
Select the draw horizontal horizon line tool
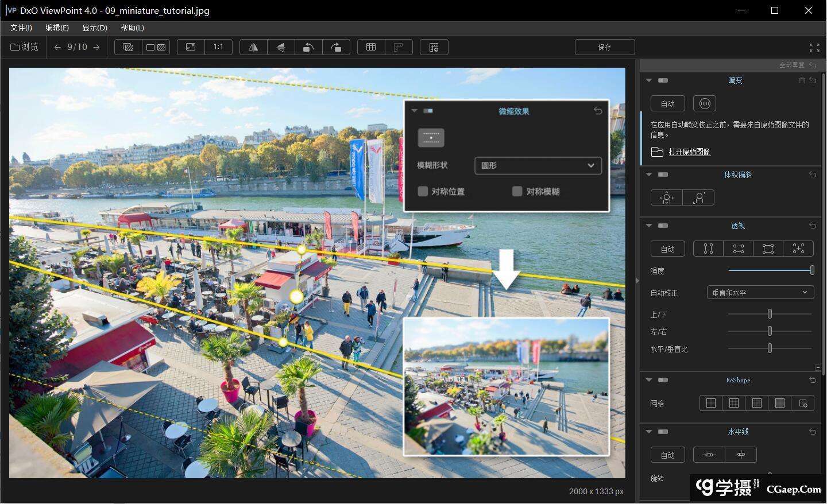pyautogui.click(x=709, y=455)
